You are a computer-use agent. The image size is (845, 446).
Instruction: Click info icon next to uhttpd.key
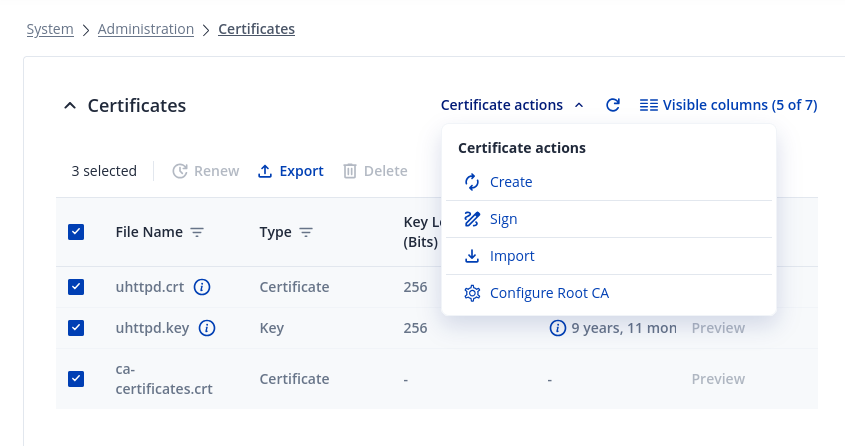[x=207, y=328]
